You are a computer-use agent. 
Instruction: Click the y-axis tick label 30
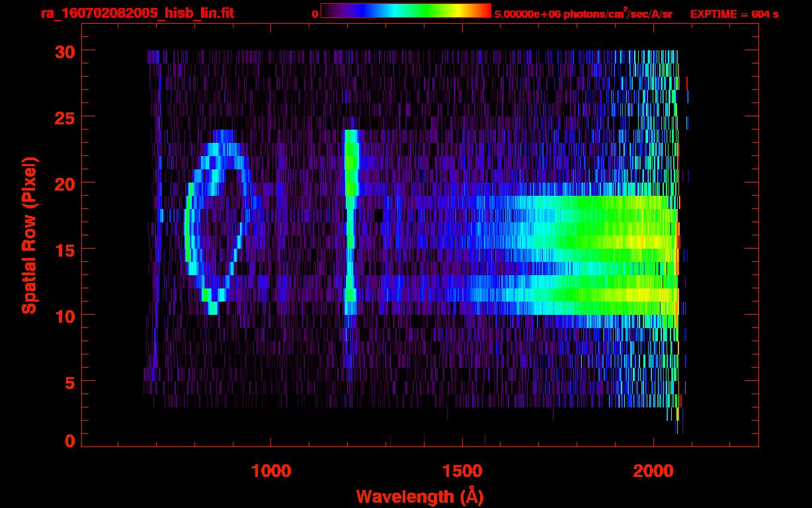point(64,51)
